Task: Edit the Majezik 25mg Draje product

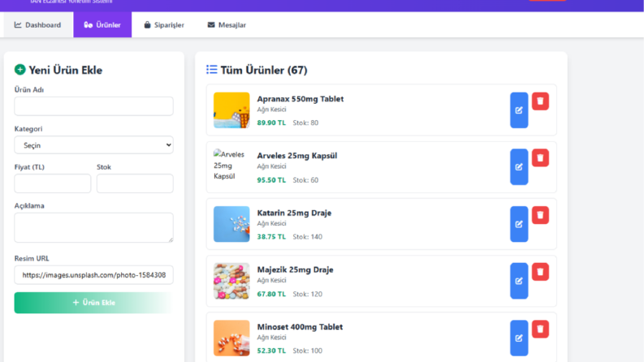Action: coord(519,281)
